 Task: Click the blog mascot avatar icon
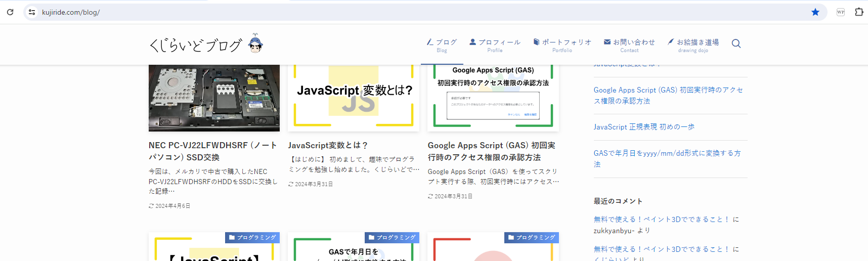(255, 44)
